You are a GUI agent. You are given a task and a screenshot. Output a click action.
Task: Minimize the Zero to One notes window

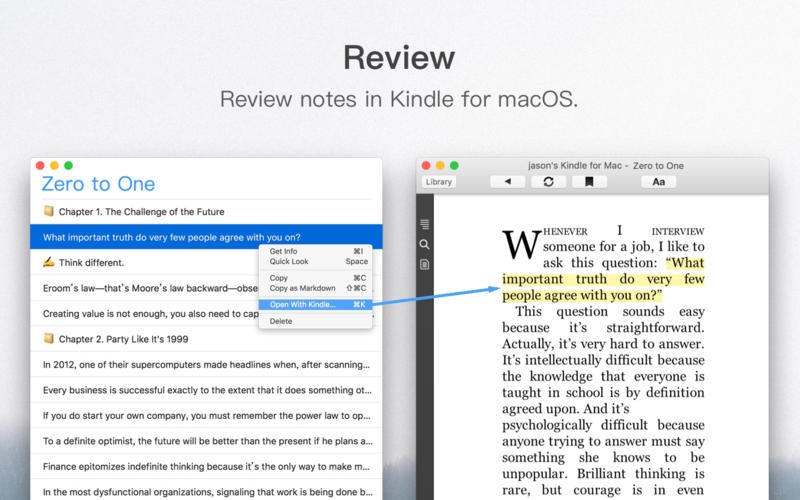[54, 165]
